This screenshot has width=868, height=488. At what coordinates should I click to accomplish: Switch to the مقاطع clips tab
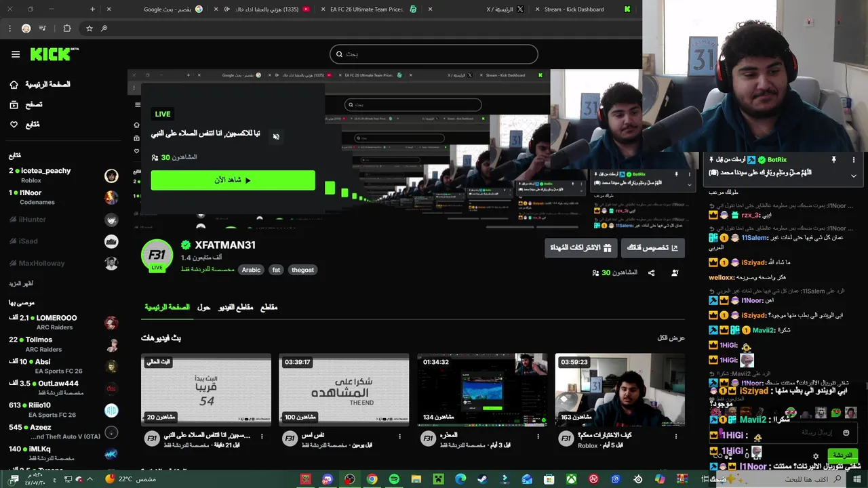269,307
